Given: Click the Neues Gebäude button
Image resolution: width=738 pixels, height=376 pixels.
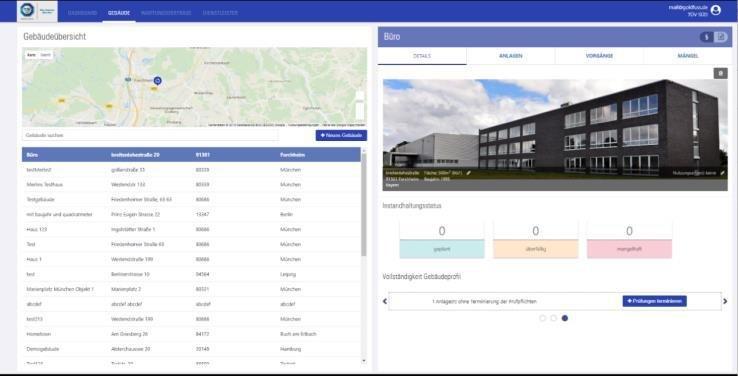Looking at the screenshot, I should click(341, 136).
